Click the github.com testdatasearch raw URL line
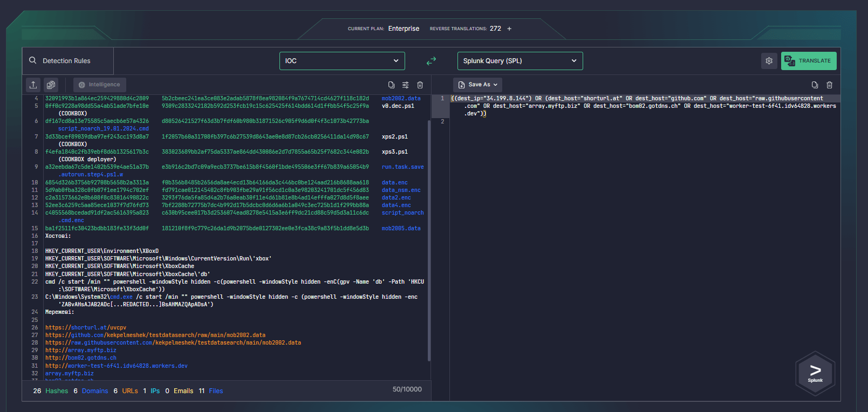The image size is (868, 412). 155,335
